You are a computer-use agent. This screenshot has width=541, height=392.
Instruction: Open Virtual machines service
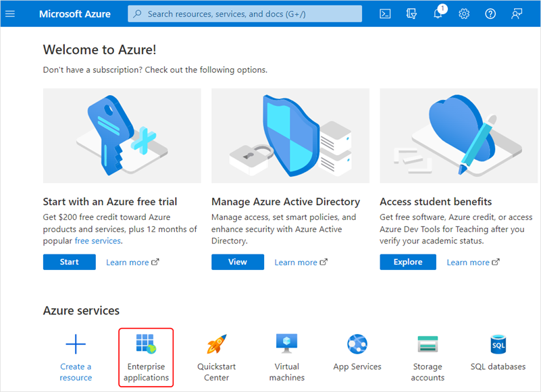pos(287,345)
